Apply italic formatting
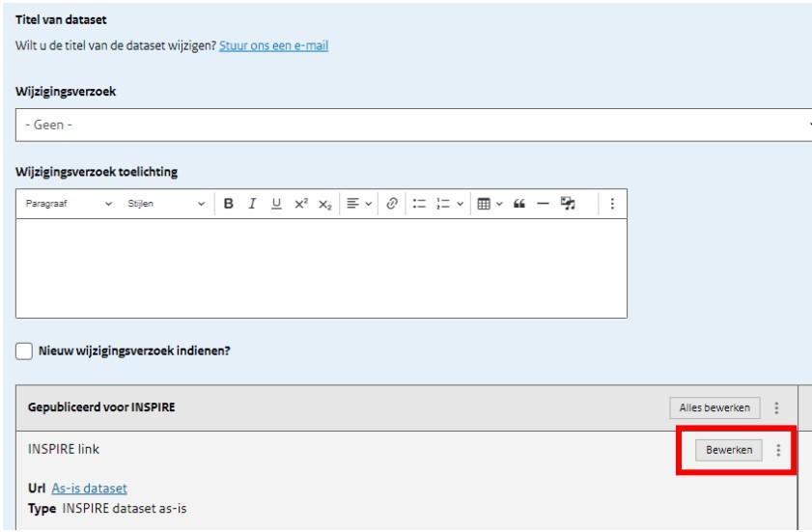Screen dimensions: 812x532 coord(252,204)
